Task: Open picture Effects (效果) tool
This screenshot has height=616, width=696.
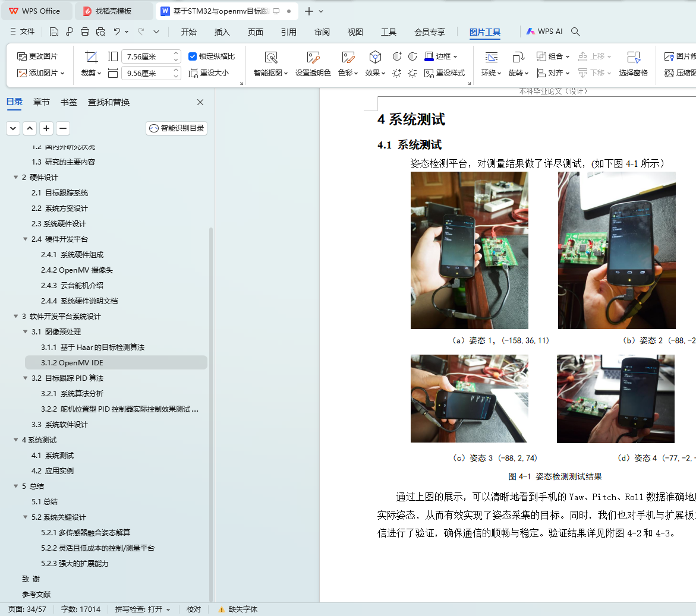Action: [x=375, y=64]
